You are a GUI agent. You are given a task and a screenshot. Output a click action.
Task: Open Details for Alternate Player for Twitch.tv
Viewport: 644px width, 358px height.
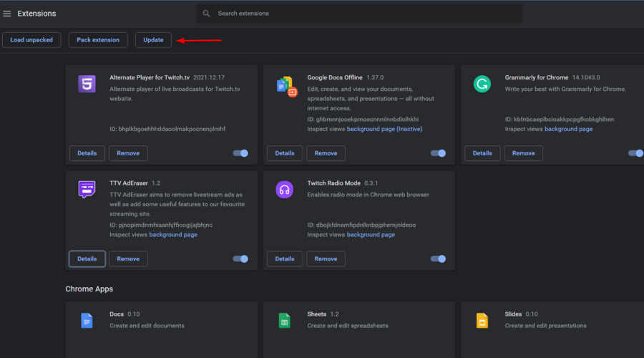click(87, 153)
